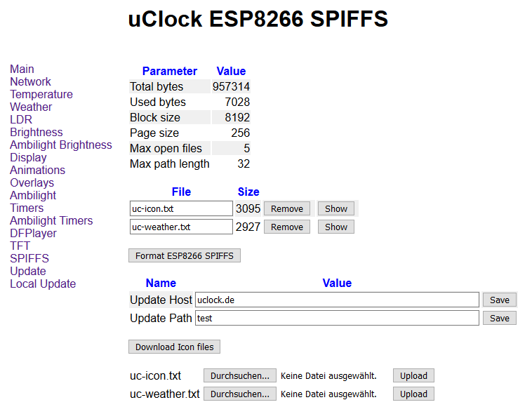Go to the Timers page
Screen dimensions: 532x414
[27, 208]
